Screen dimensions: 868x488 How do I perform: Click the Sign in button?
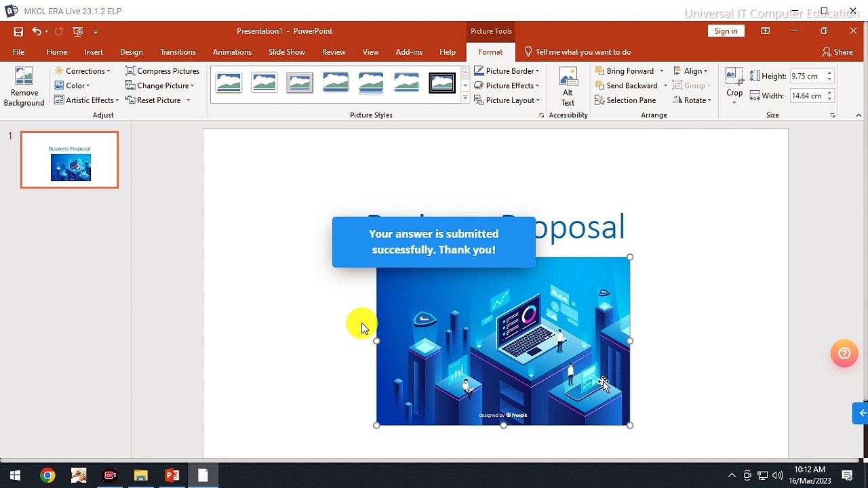[726, 31]
